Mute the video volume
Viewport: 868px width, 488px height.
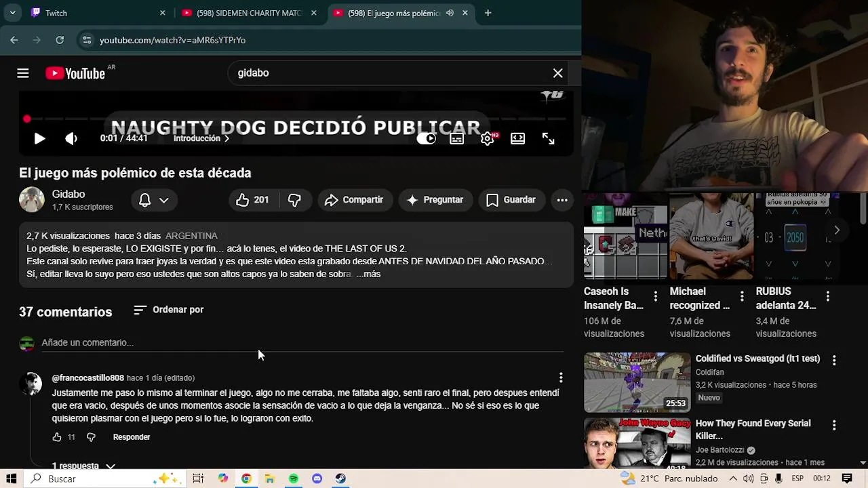(71, 138)
